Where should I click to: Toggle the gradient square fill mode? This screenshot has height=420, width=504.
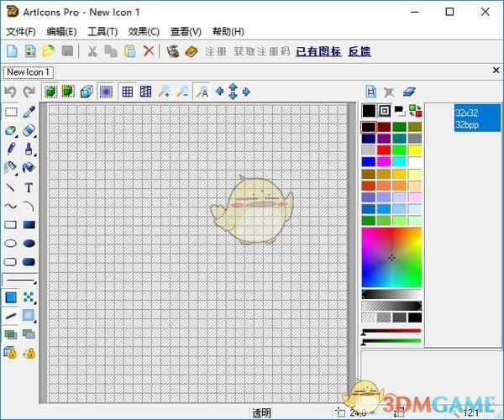pyautogui.click(x=29, y=316)
